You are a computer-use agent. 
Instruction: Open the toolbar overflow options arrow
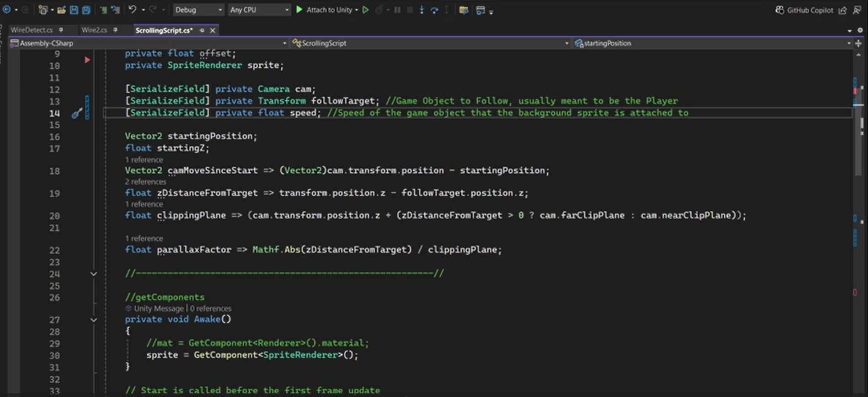491,12
